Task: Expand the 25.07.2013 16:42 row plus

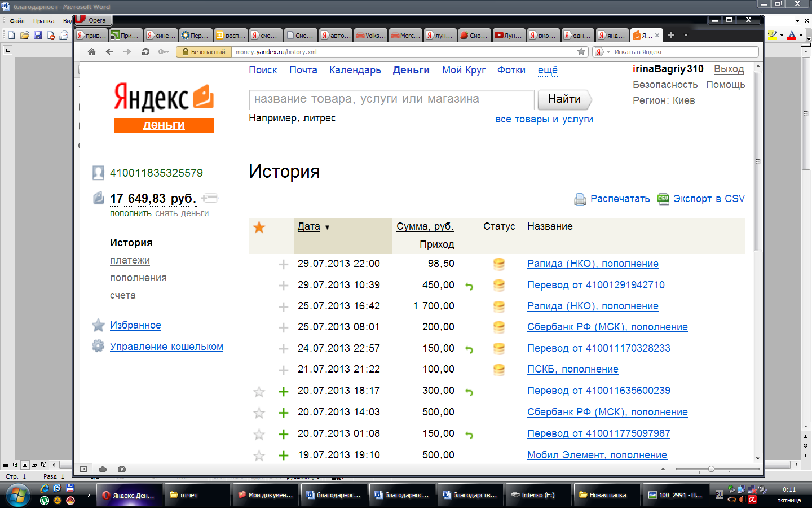Action: click(x=284, y=307)
